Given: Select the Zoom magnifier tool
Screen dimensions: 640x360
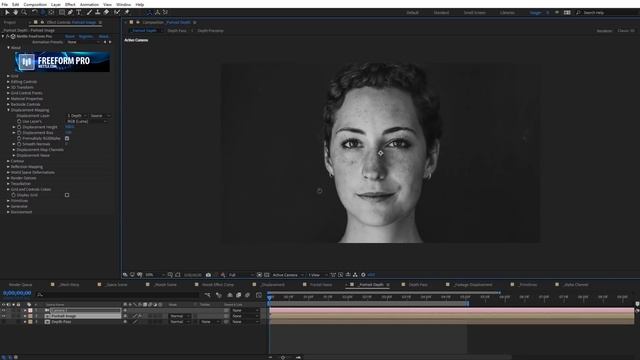Looking at the screenshot, I should pyautogui.click(x=24, y=13).
